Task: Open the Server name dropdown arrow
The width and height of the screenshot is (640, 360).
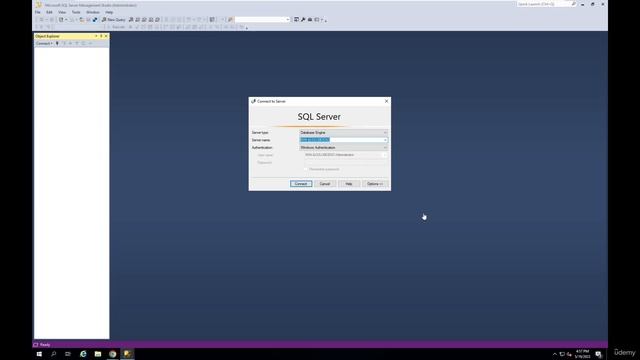Action: 385,140
